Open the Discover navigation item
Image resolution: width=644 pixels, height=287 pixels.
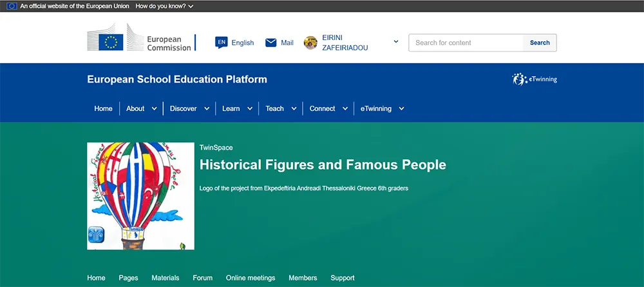183,108
